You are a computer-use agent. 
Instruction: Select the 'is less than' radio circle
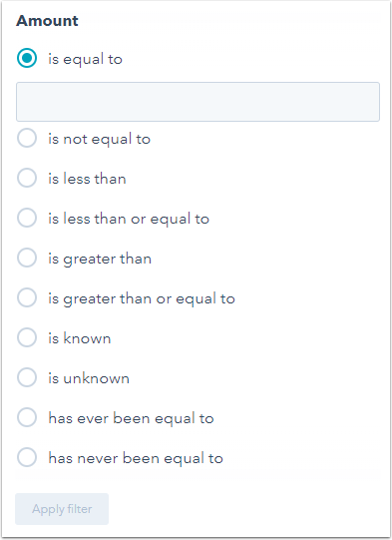point(27,178)
